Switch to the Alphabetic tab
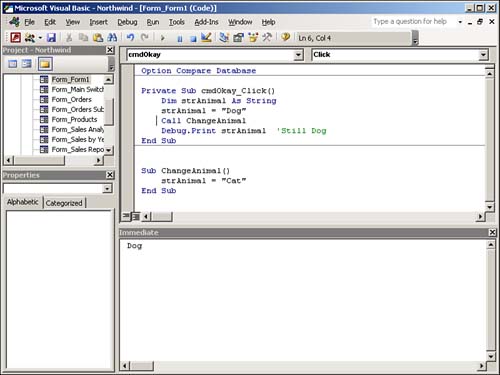The image size is (500, 375). click(x=23, y=202)
